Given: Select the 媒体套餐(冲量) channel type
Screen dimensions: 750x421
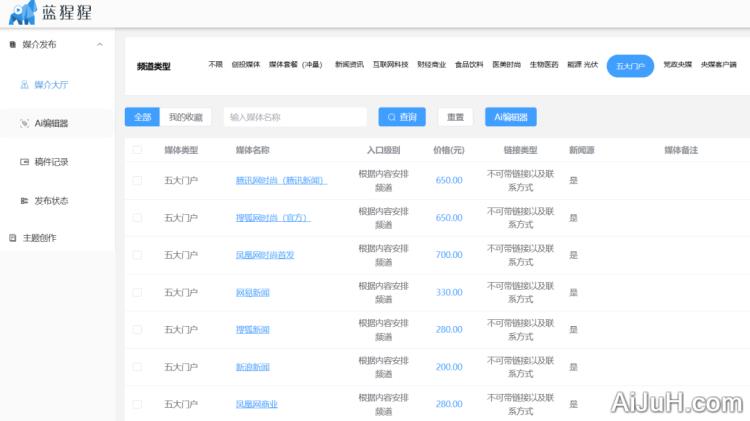Looking at the screenshot, I should (x=296, y=65).
